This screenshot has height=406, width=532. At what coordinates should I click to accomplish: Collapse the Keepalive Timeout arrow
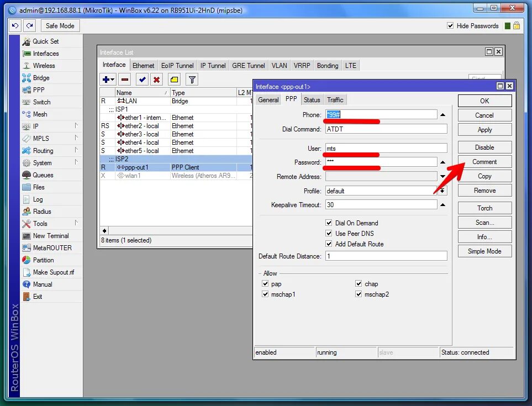[443, 205]
